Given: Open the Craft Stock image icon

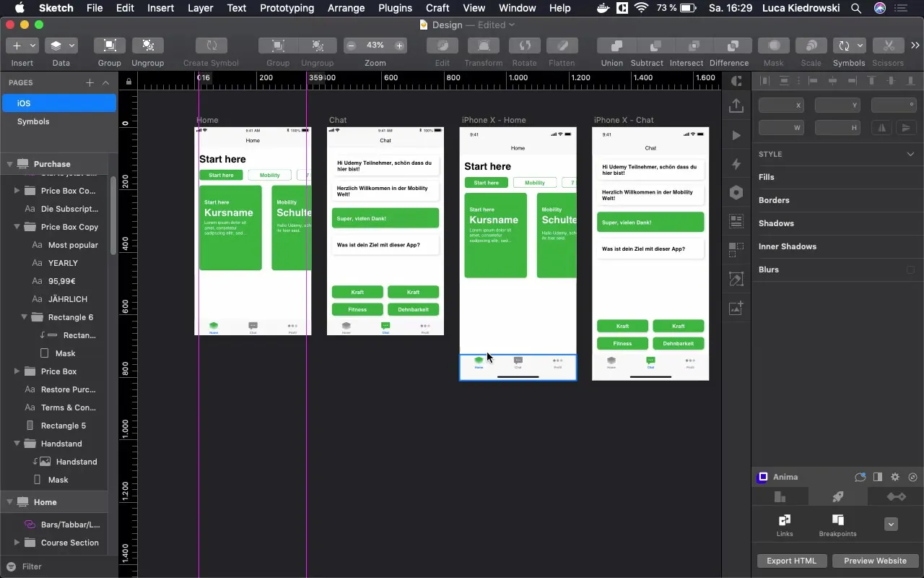Looking at the screenshot, I should click(736, 308).
